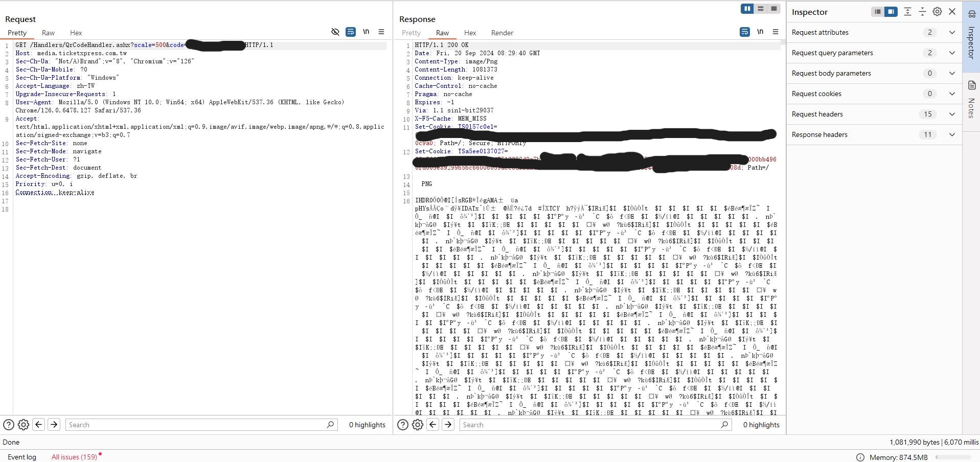
Task: Click magnifier icon in Response search box
Action: [x=724, y=425]
